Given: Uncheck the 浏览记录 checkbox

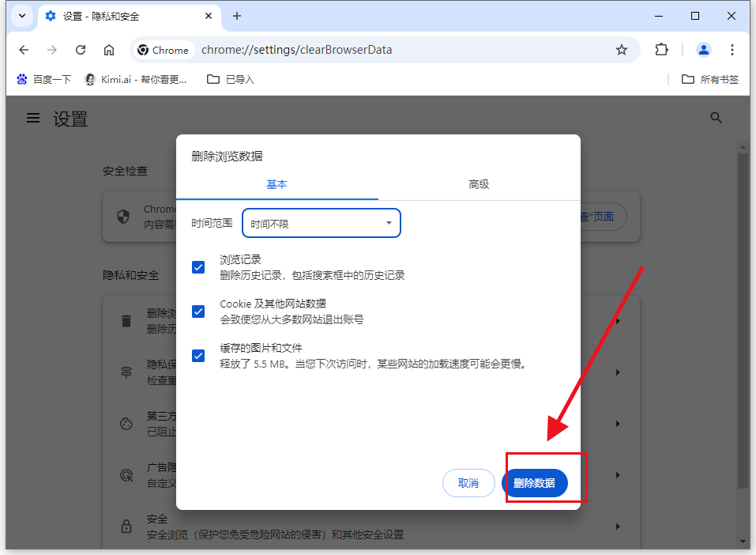Looking at the screenshot, I should coord(198,267).
